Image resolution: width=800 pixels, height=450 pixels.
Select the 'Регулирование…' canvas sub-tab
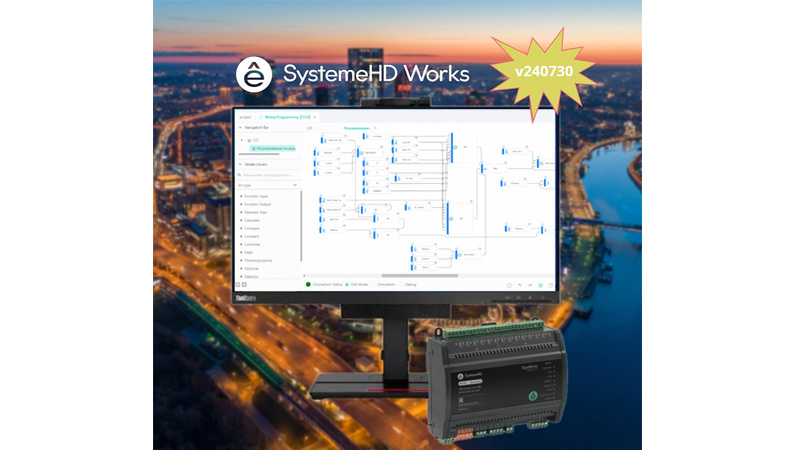(x=357, y=128)
